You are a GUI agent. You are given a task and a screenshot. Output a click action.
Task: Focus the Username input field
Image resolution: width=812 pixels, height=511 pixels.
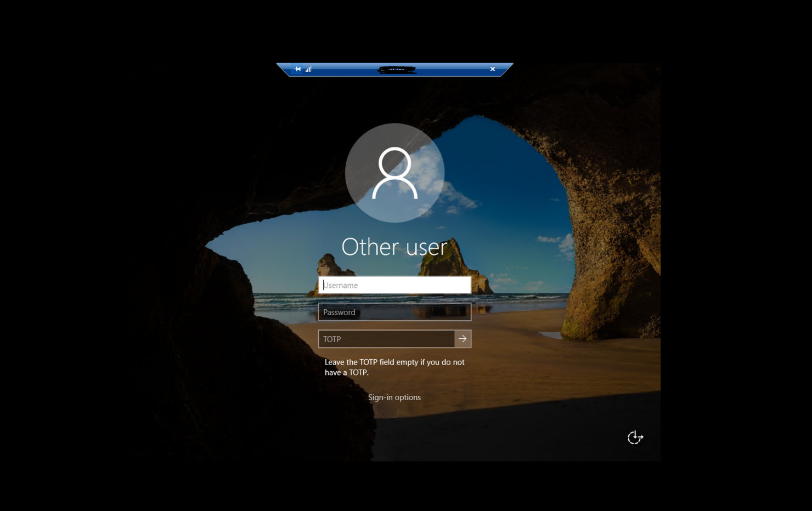[394, 285]
